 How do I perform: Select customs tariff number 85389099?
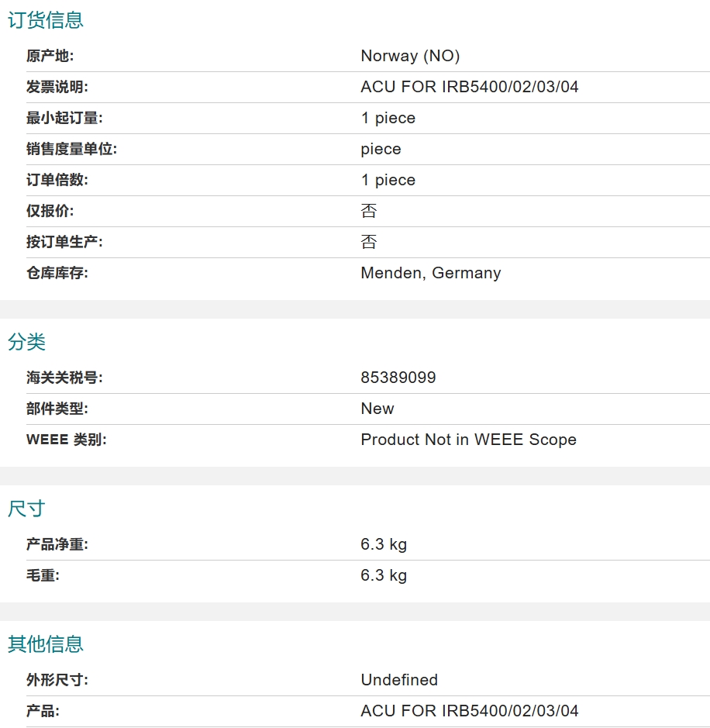tap(398, 378)
